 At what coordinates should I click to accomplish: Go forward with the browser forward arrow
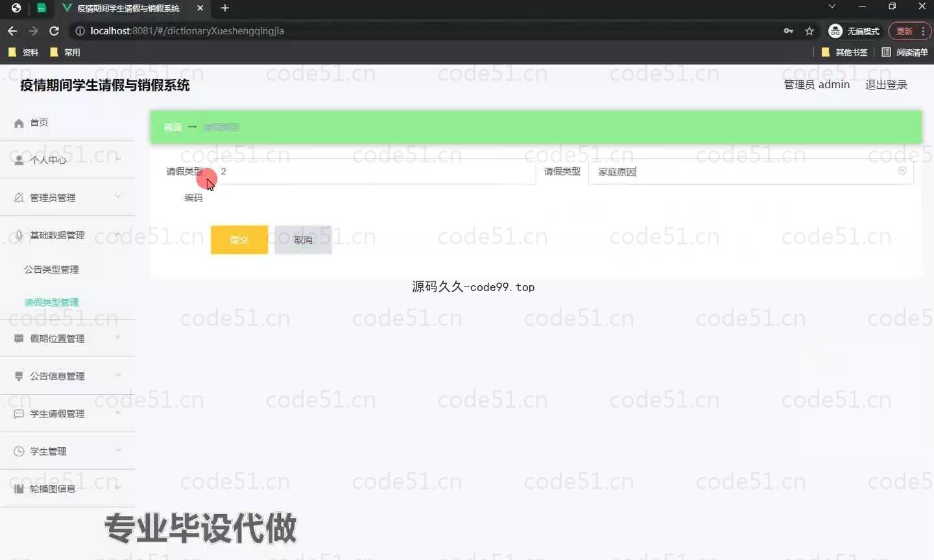point(33,30)
